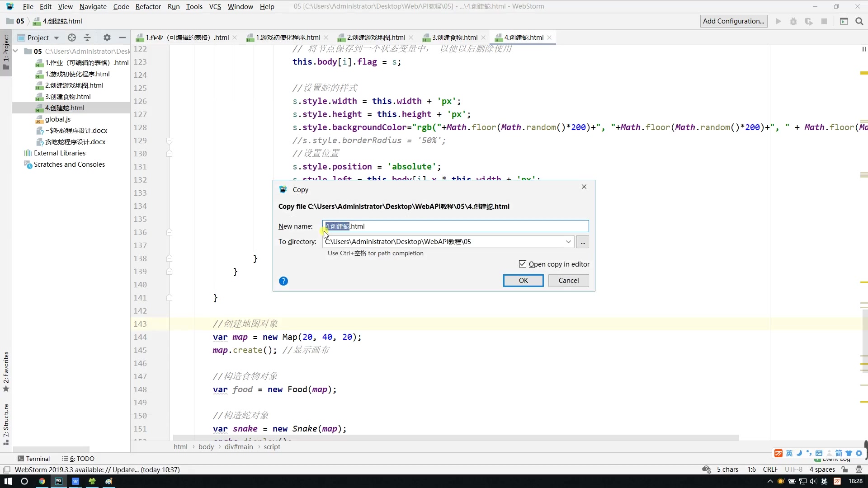Viewport: 868px width, 488px height.
Task: Collapse the 05 folder in project tree
Action: click(x=16, y=51)
